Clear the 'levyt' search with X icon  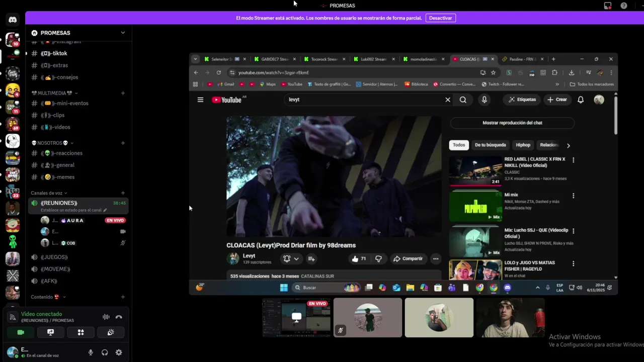[448, 100]
